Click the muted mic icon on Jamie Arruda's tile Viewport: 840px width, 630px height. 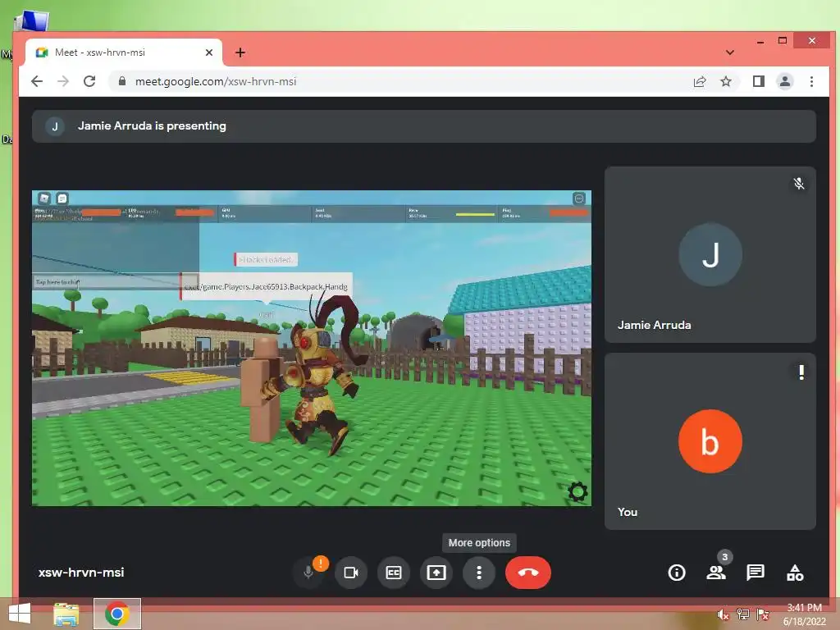[x=799, y=184]
